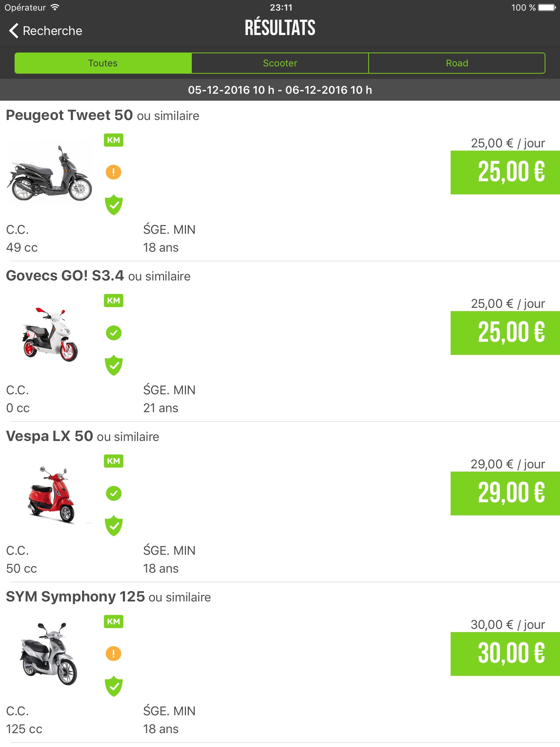The image size is (560, 747).
Task: Tap orange warning icon on Peugeot Tweet 50
Action: (x=113, y=172)
